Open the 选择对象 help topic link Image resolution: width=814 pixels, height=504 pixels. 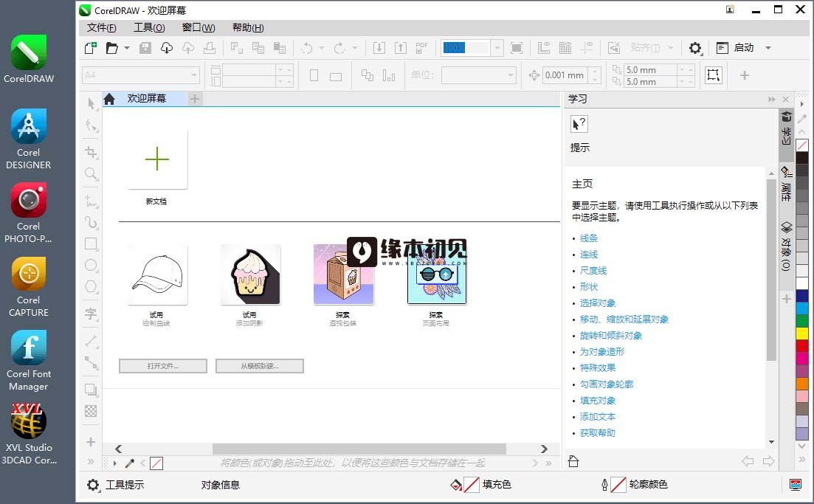click(x=598, y=303)
